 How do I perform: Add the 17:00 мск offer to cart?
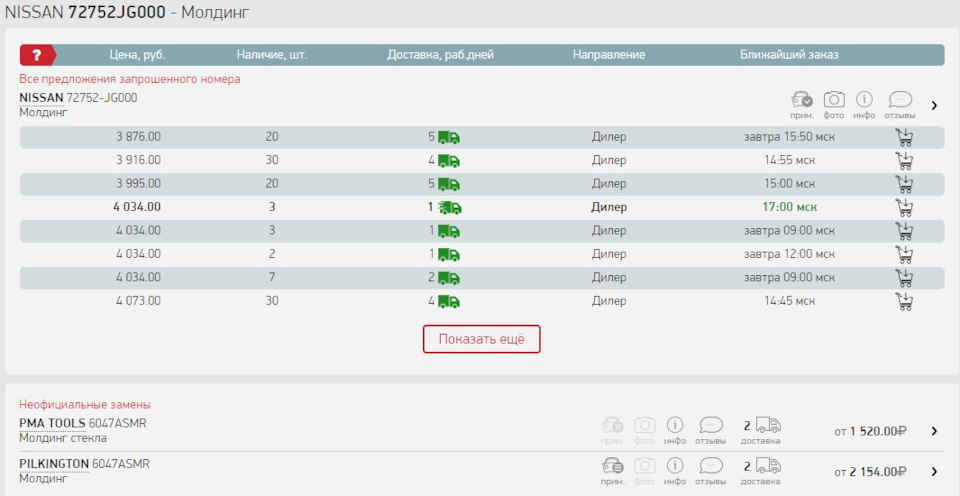[x=904, y=208]
